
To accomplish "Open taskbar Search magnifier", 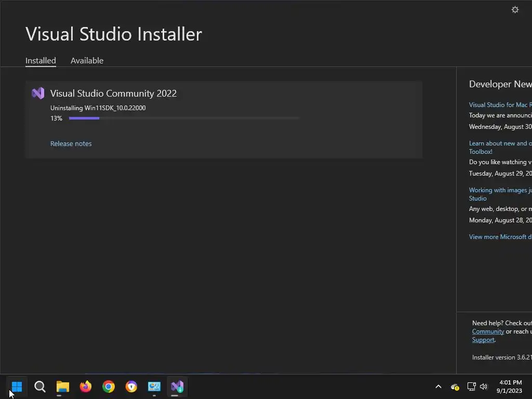I will click(39, 386).
